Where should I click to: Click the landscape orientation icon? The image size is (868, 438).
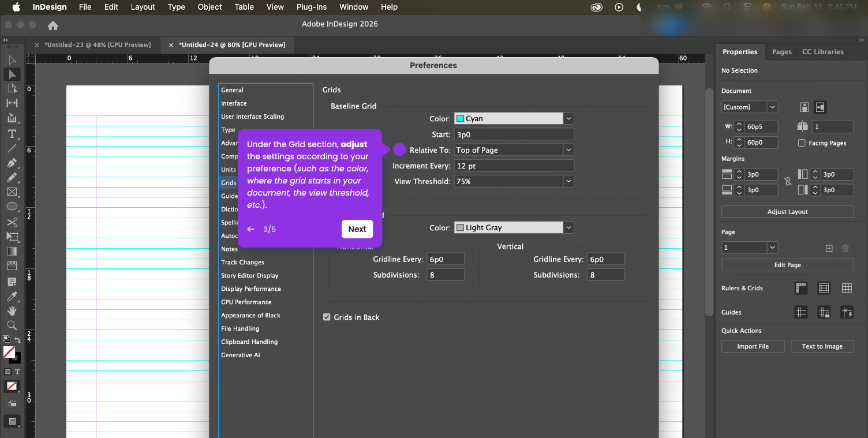click(820, 107)
